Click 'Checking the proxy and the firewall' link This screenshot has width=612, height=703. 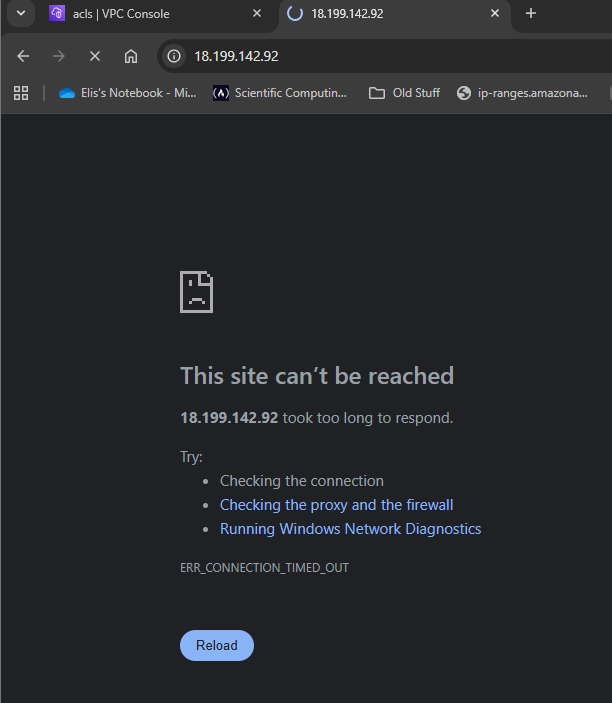(x=336, y=505)
